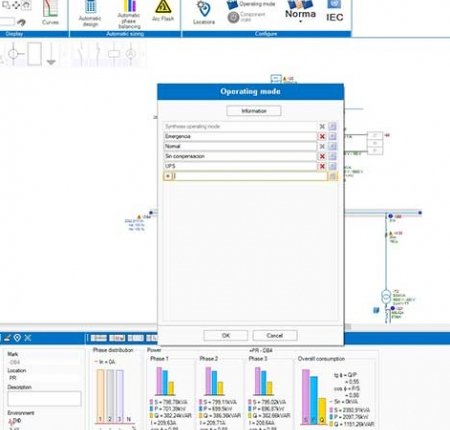This screenshot has height=430, width=450.
Task: Click the Information button in dialog
Action: (254, 111)
